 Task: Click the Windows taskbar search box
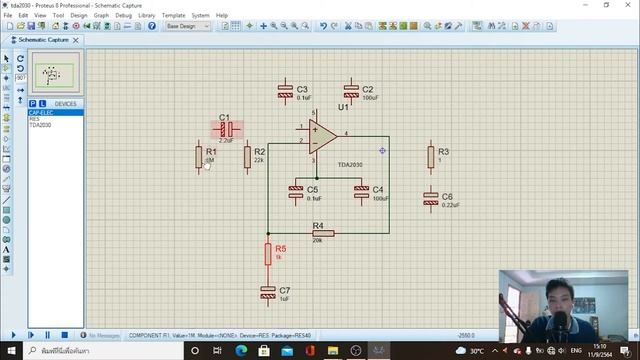coord(103,351)
